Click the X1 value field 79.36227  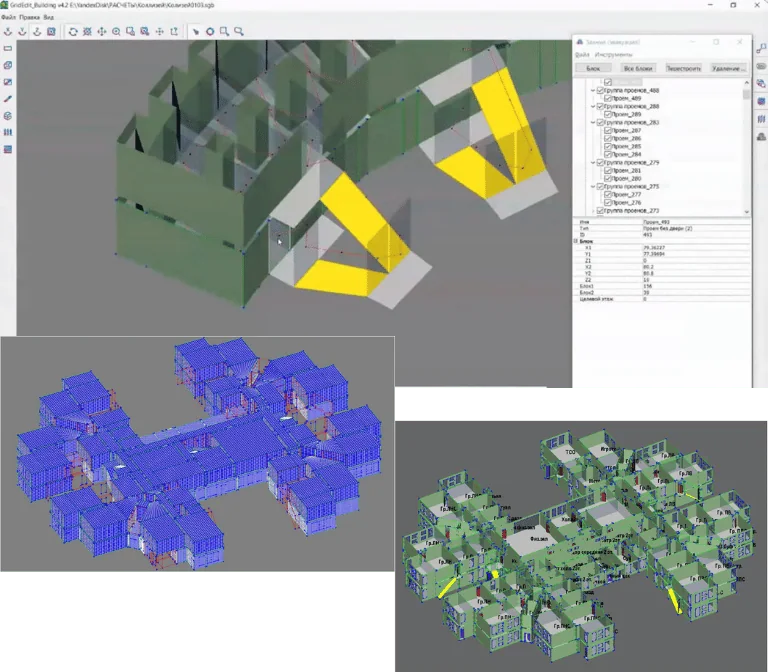click(696, 248)
